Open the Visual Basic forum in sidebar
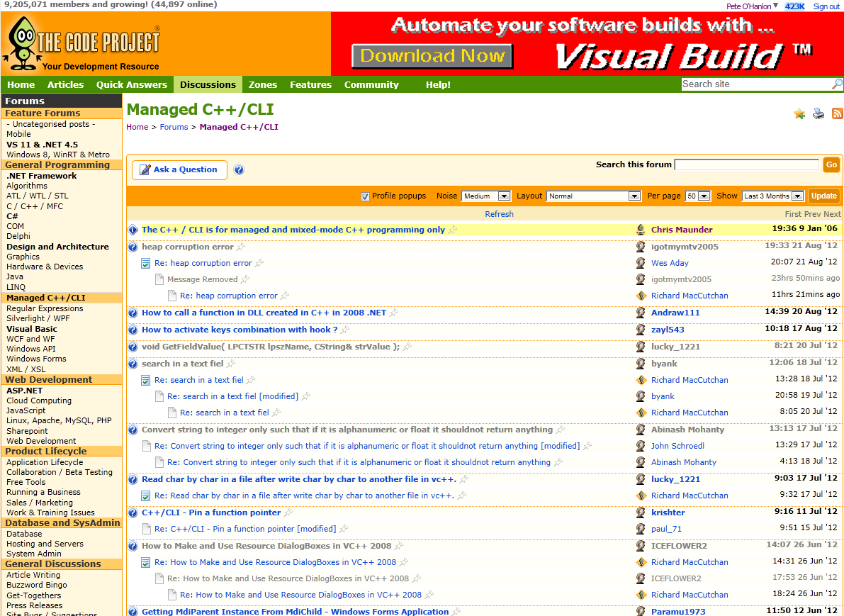The image size is (844, 616). (x=32, y=329)
